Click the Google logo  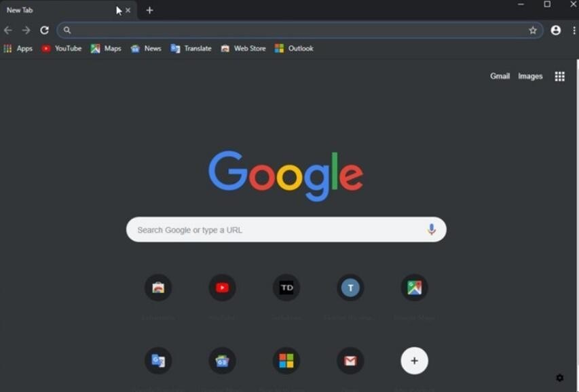286,176
